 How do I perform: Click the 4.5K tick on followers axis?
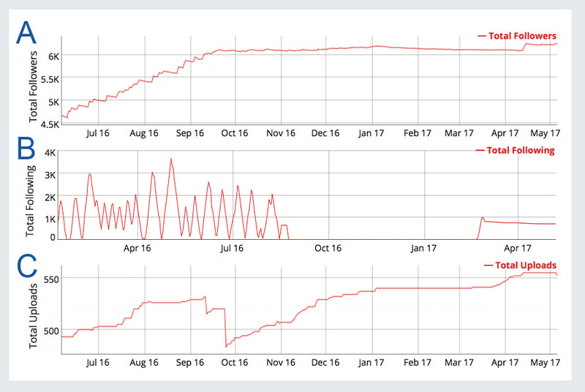point(50,124)
